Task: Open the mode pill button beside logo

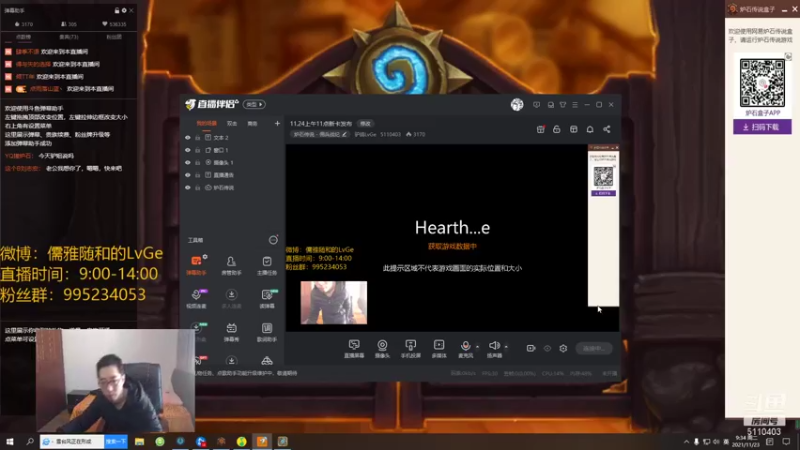Action: click(x=254, y=104)
